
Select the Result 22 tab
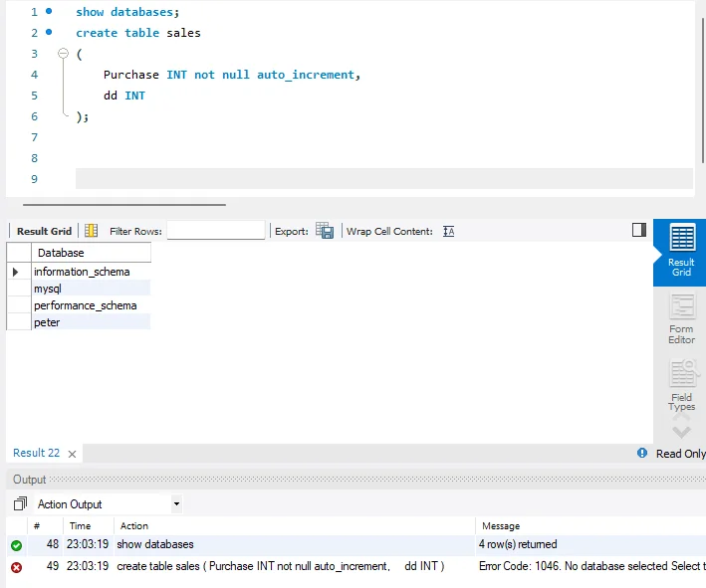click(36, 453)
